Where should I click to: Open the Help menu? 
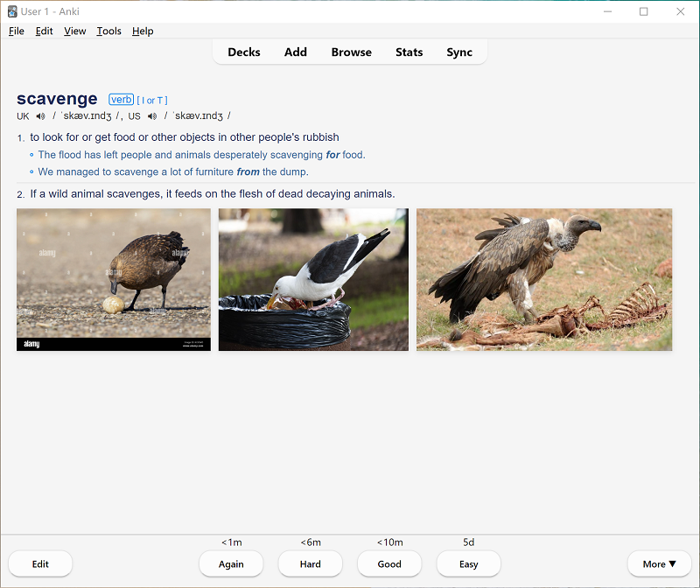143,31
